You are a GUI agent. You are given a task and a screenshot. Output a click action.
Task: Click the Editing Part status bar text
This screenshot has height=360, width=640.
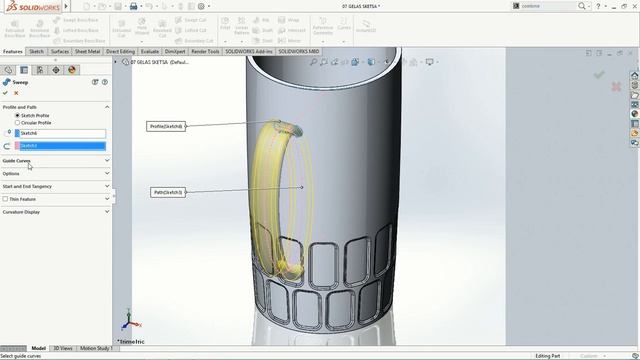pyautogui.click(x=548, y=356)
